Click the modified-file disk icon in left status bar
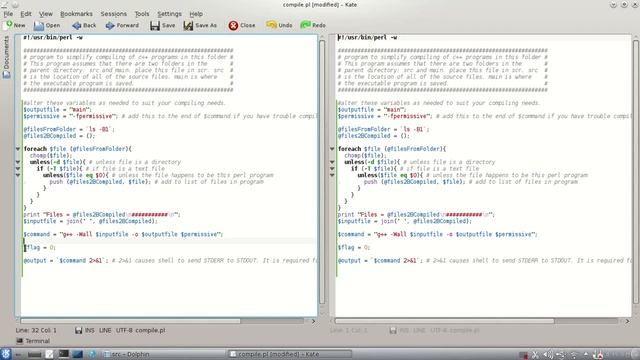640x360 pixels. (78, 330)
